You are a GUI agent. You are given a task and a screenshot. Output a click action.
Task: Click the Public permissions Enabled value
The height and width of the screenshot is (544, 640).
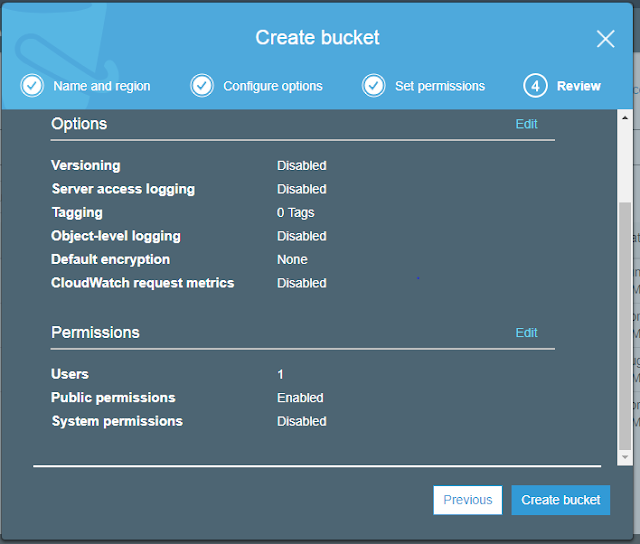click(300, 398)
